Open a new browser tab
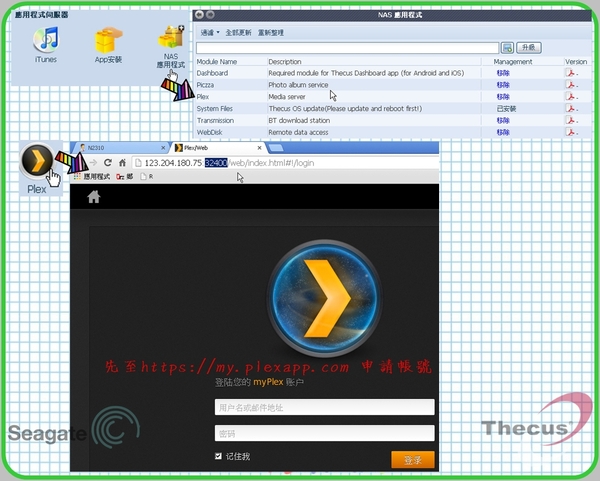The height and width of the screenshot is (481, 600). point(276,148)
